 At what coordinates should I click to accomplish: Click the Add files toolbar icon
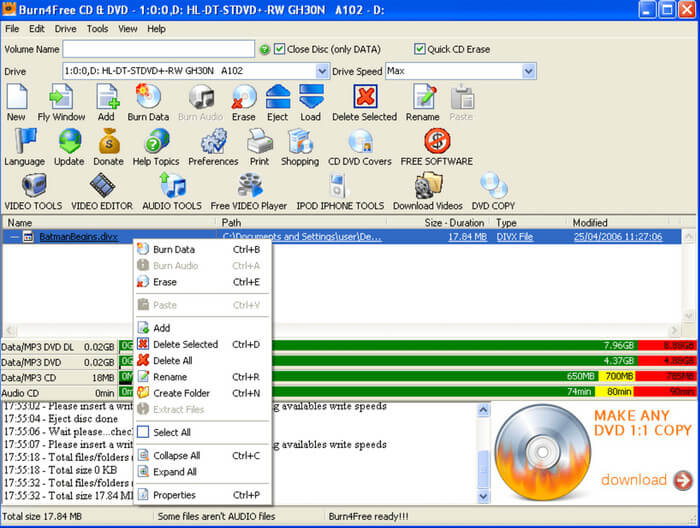point(108,97)
